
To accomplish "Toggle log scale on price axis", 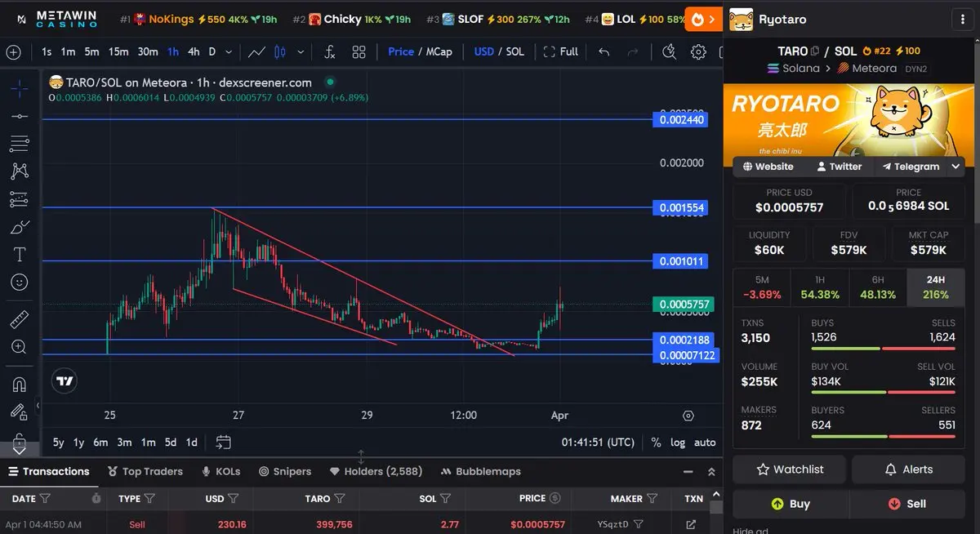I will coord(678,443).
